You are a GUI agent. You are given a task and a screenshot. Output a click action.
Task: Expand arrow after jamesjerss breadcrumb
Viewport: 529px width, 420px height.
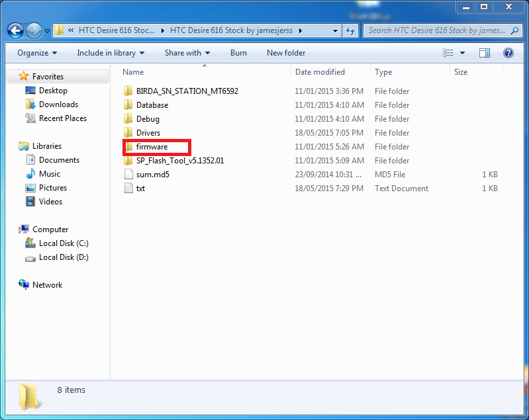301,30
